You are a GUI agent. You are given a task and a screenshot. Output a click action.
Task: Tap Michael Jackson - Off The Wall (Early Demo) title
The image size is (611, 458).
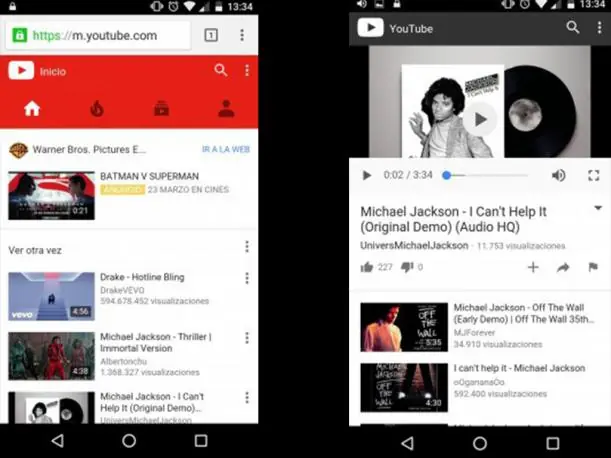point(524,313)
